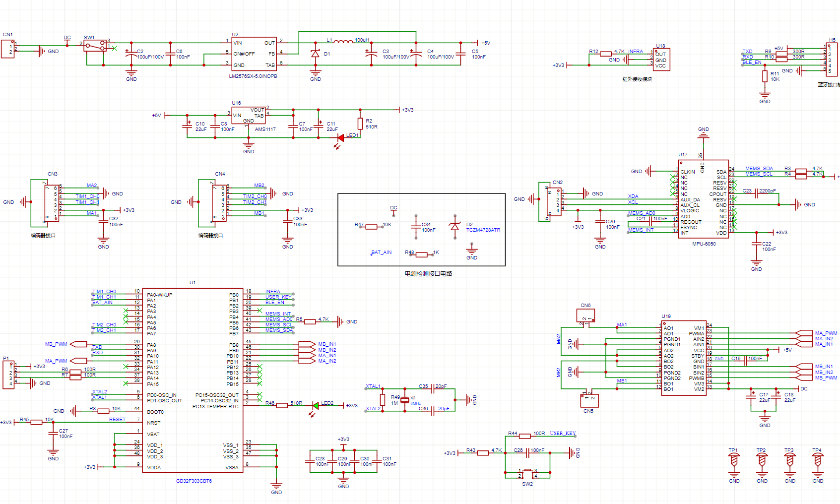Click the R48 resistor symbol

421,254
